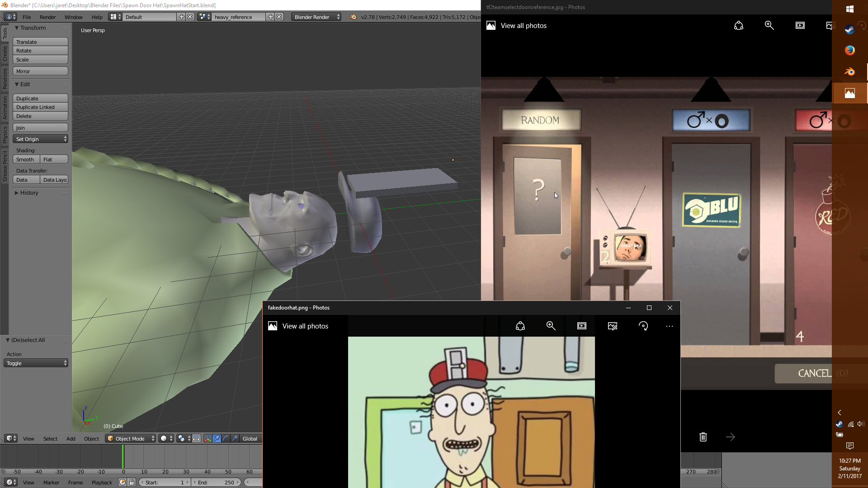This screenshot has width=868, height=488.
Task: Add a new scene next to heavy_reference
Action: [271, 17]
